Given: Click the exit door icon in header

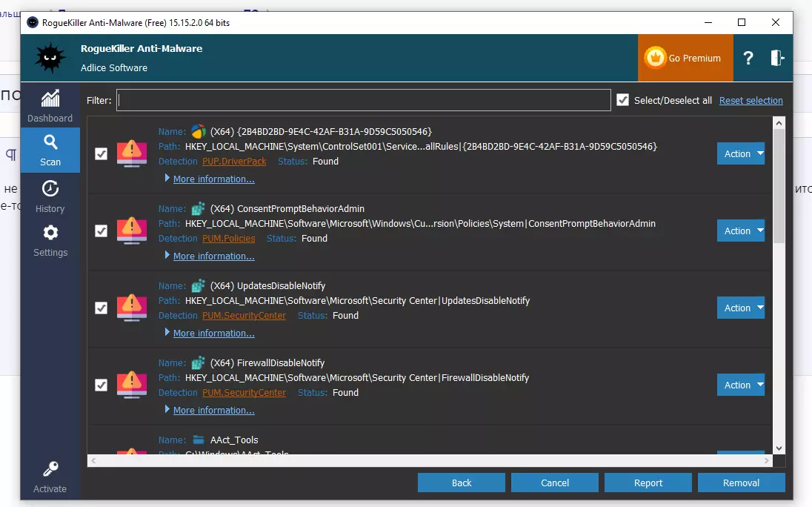Looking at the screenshot, I should [x=776, y=58].
